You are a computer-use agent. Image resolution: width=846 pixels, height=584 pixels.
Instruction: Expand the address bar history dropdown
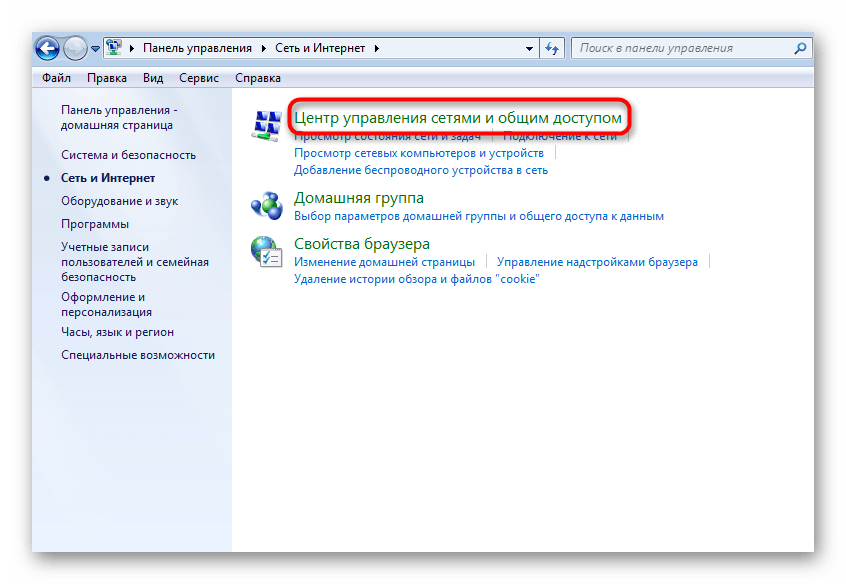click(527, 48)
